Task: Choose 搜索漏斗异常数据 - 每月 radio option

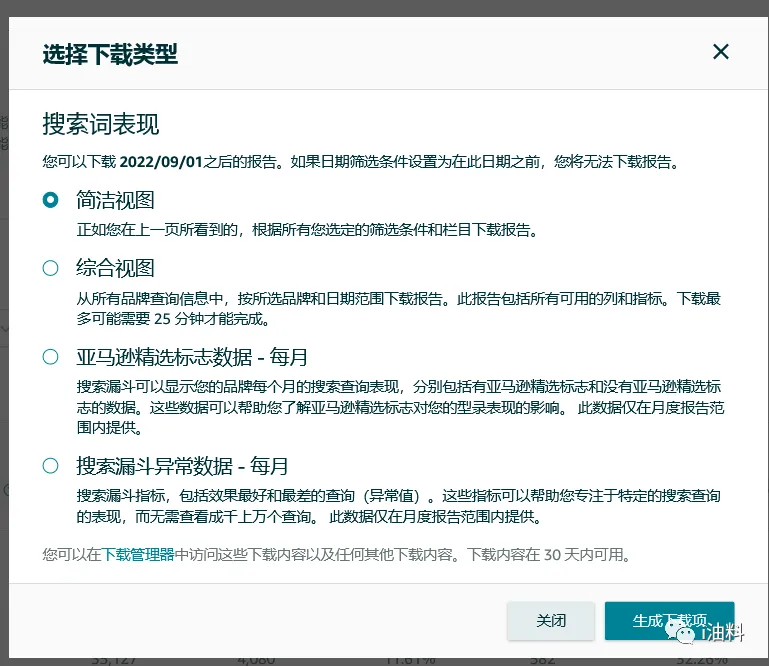Action: click(51, 465)
